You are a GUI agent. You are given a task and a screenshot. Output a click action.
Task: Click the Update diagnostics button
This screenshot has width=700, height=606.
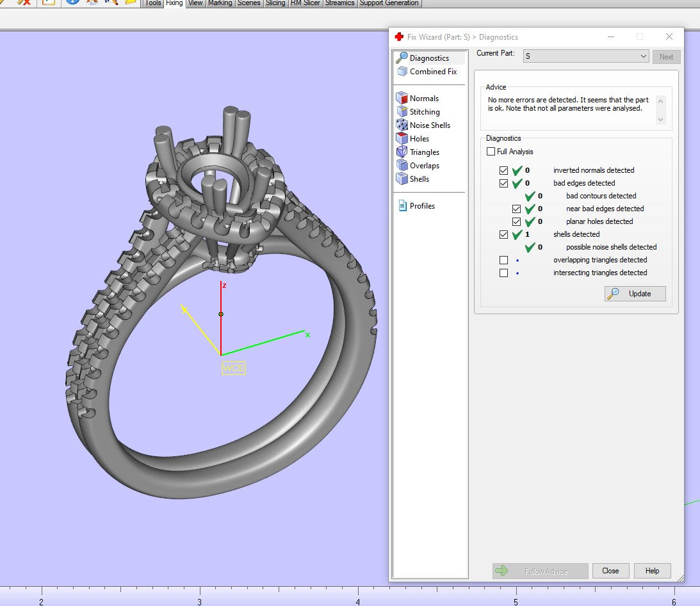coord(635,294)
